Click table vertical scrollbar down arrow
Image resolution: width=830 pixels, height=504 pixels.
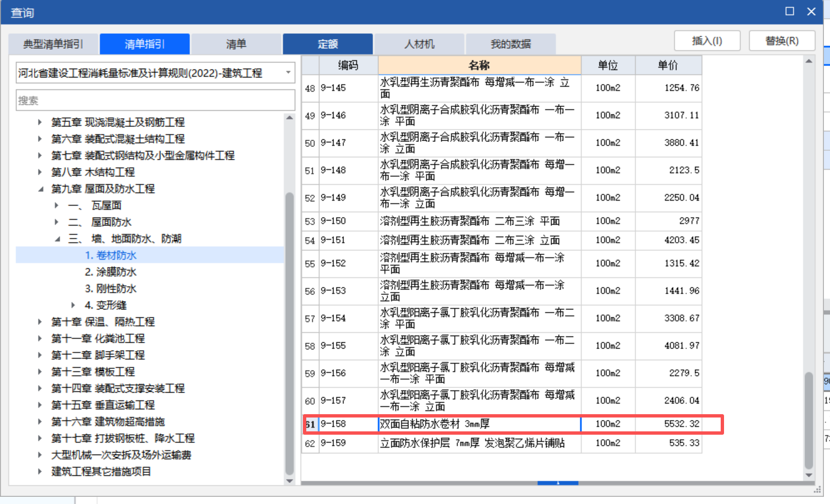(809, 475)
